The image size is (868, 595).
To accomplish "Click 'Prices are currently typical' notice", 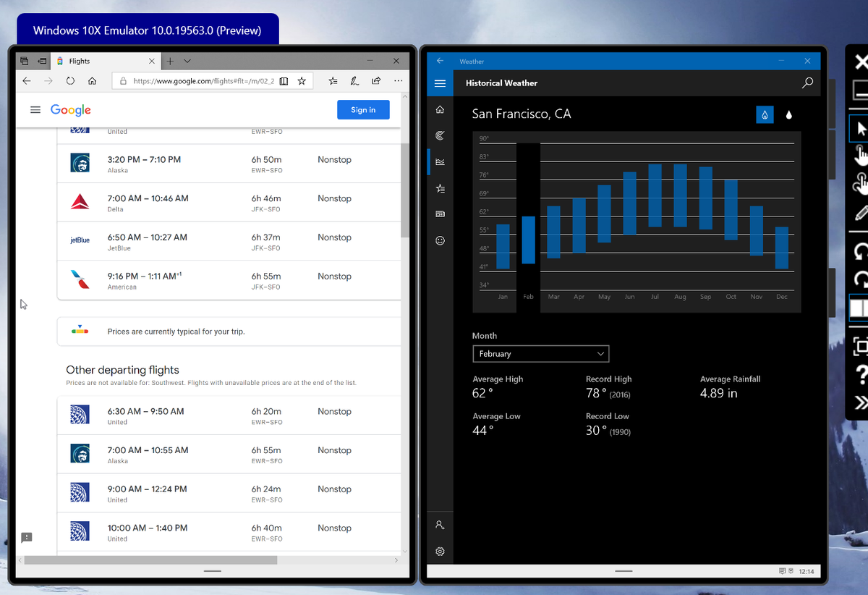I will [229, 332].
